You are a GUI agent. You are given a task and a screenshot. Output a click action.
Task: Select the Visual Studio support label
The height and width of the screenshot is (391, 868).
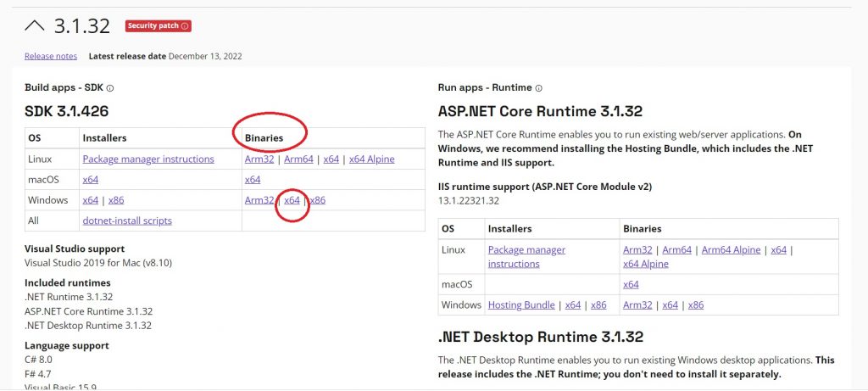(75, 249)
